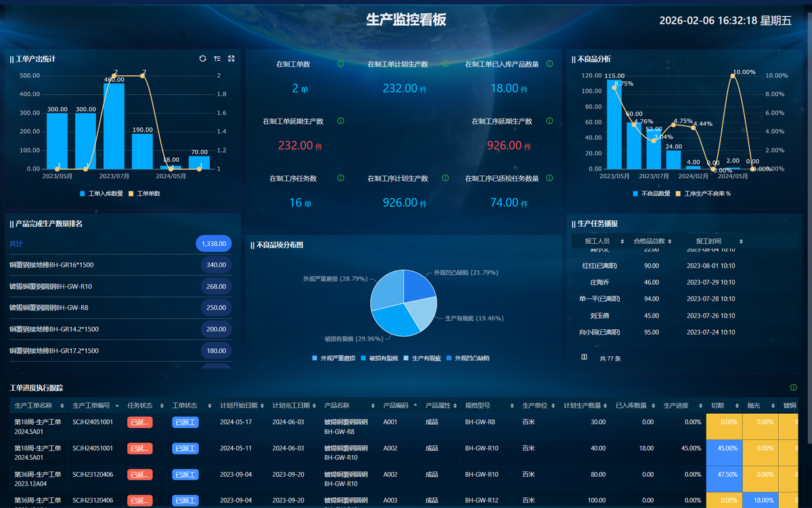Select 计划开始日期 column header
Image resolution: width=812 pixels, height=508 pixels.
[x=240, y=406]
